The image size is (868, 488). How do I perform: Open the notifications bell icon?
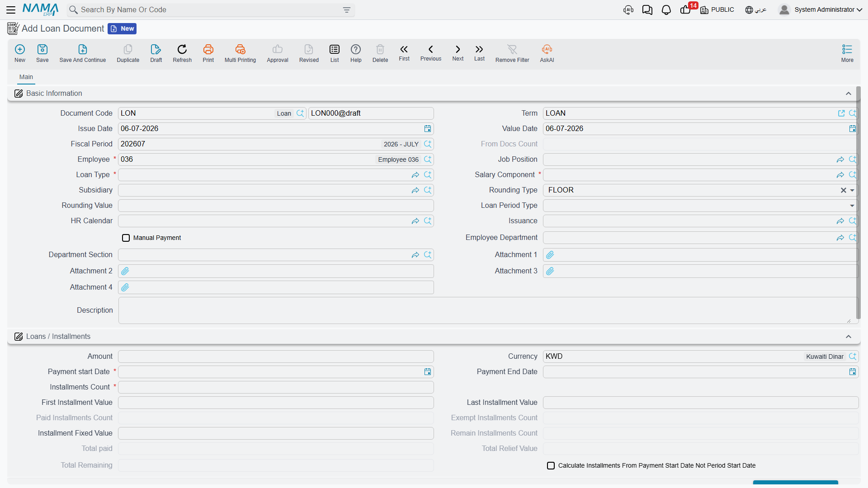click(x=666, y=10)
